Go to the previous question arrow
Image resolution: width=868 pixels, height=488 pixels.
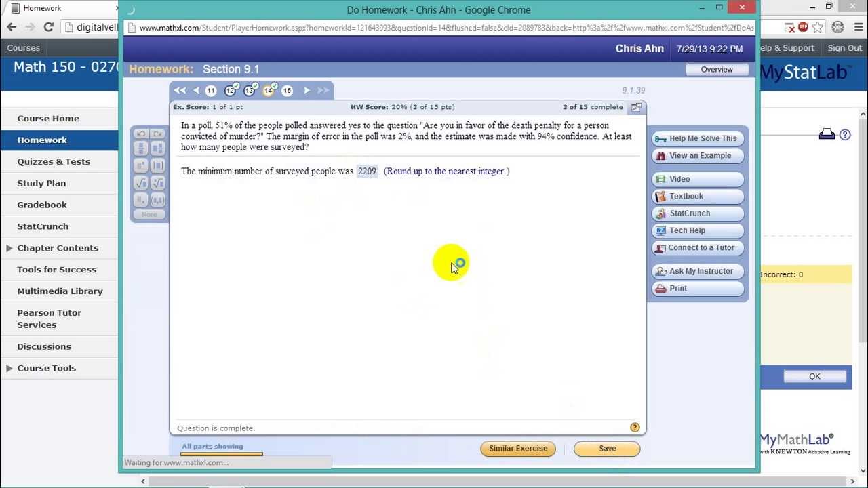(x=196, y=90)
